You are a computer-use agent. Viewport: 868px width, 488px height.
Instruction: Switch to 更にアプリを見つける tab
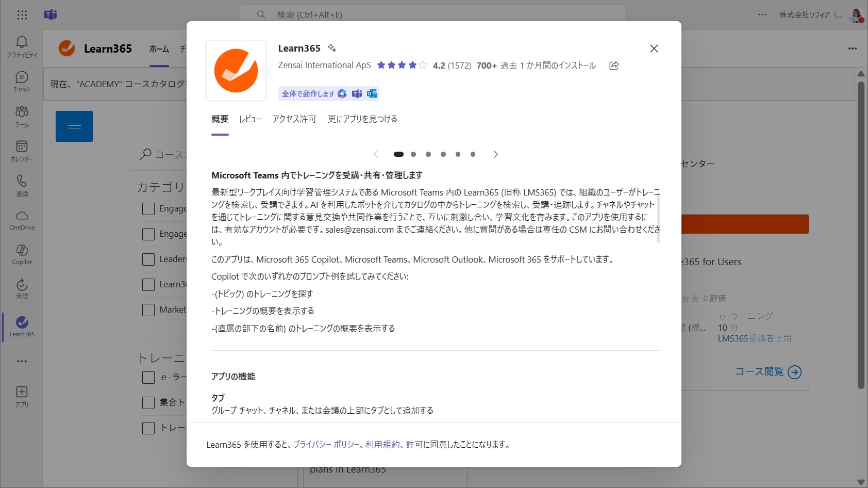point(363,119)
